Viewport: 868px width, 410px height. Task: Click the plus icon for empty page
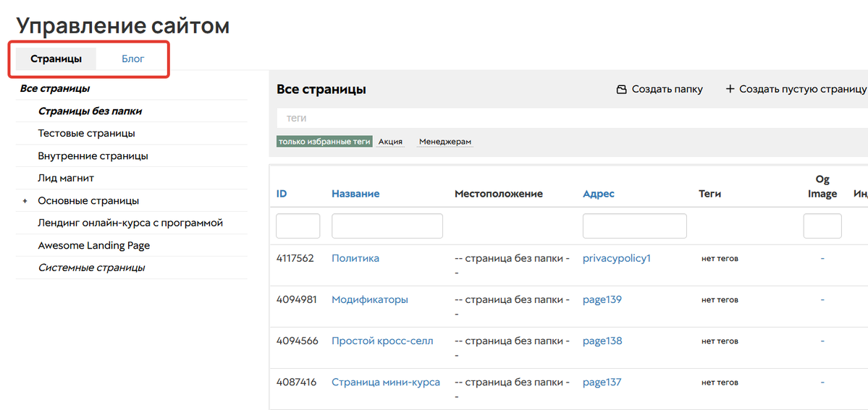coord(730,89)
